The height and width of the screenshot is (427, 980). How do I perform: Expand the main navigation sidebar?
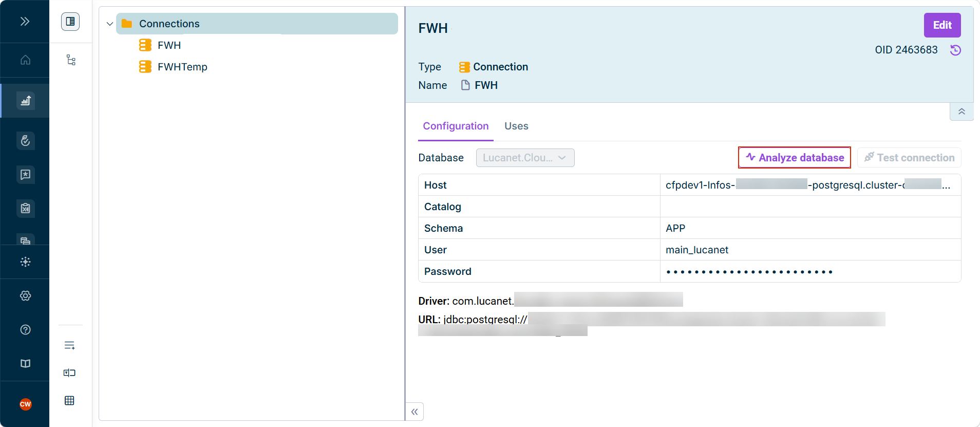pyautogui.click(x=25, y=21)
